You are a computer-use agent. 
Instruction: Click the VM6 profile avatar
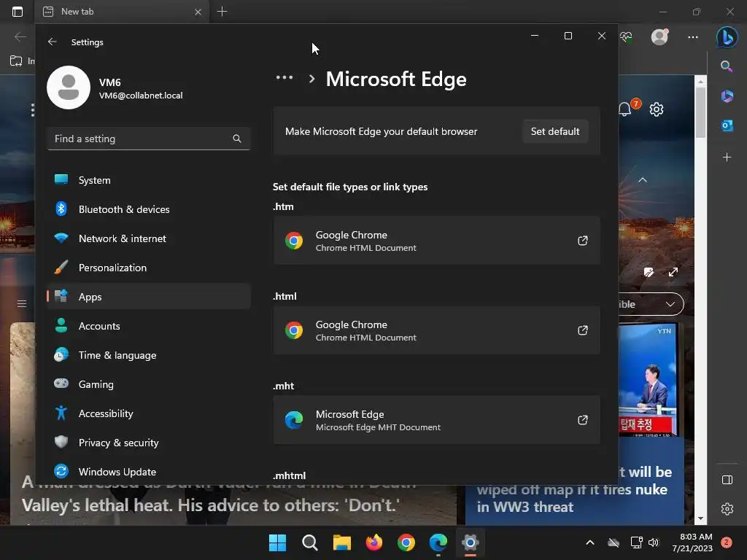69,87
